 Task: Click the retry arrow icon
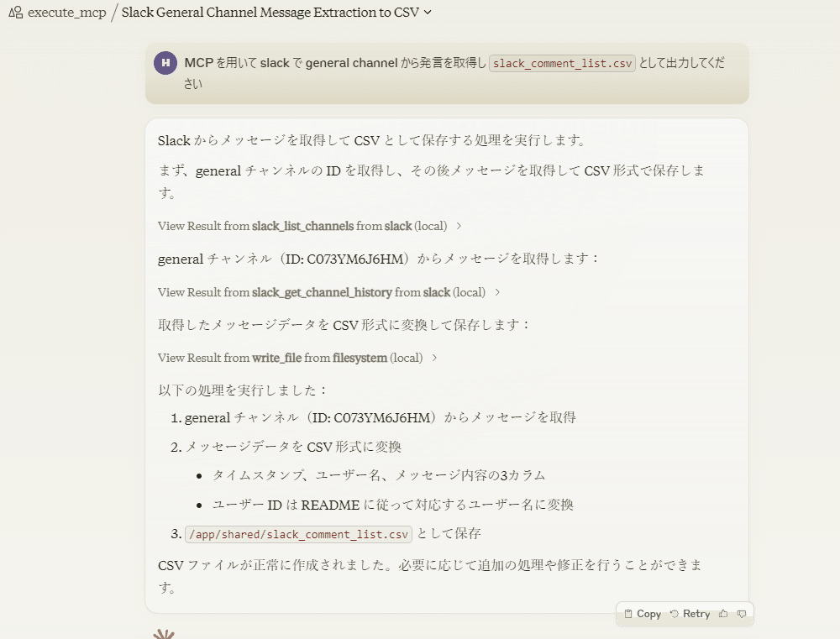(x=675, y=614)
